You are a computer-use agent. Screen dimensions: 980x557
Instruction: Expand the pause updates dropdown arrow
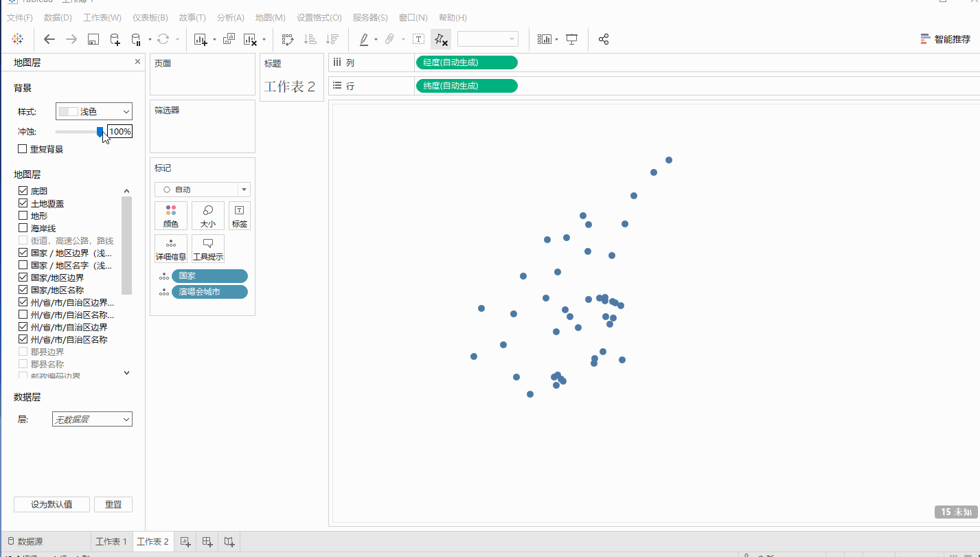click(150, 39)
